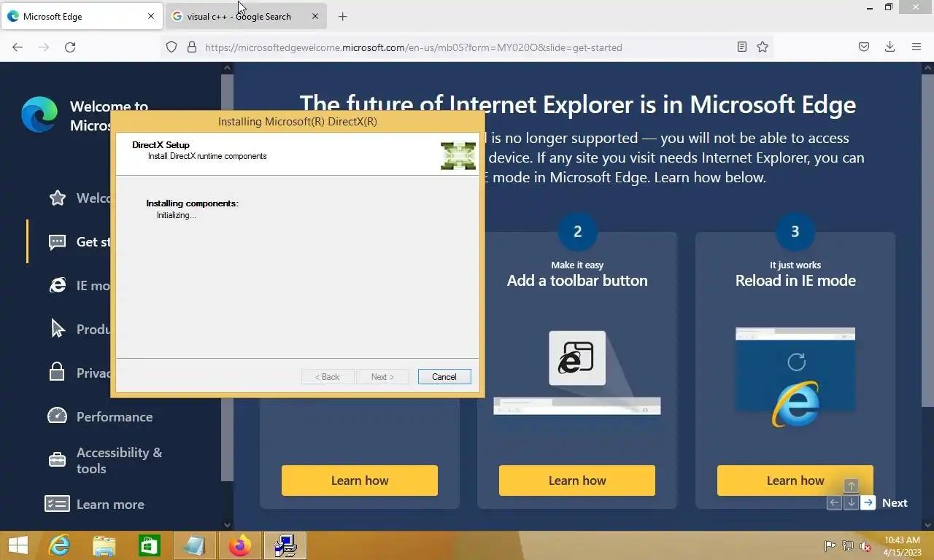Open the Firefox application menu

tap(916, 47)
